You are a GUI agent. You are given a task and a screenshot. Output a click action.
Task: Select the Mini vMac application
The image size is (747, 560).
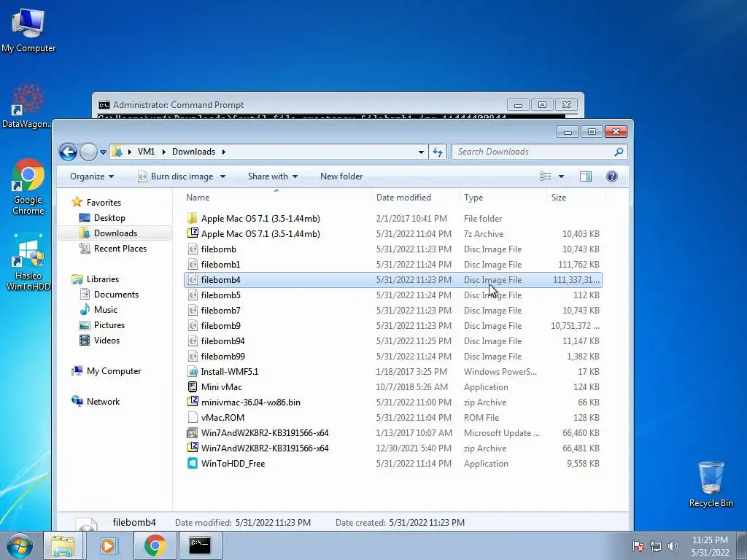392,387
